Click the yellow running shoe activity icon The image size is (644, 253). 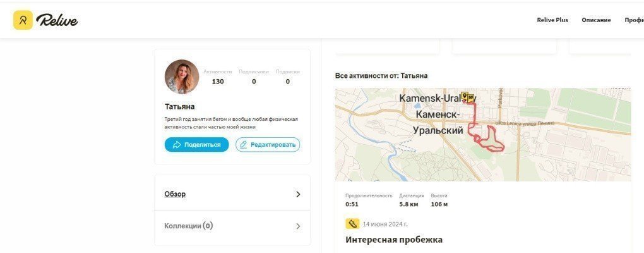click(x=352, y=224)
